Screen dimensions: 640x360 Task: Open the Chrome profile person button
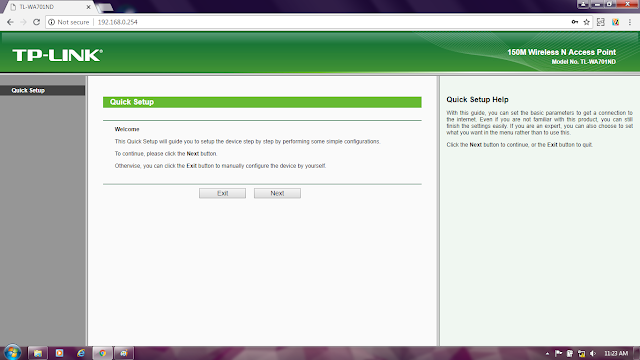(583, 4)
